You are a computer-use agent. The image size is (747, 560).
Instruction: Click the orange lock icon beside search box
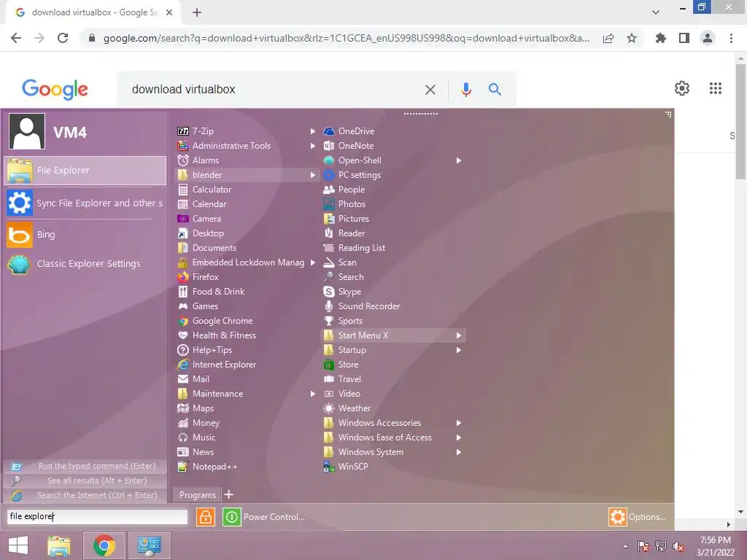coord(206,517)
